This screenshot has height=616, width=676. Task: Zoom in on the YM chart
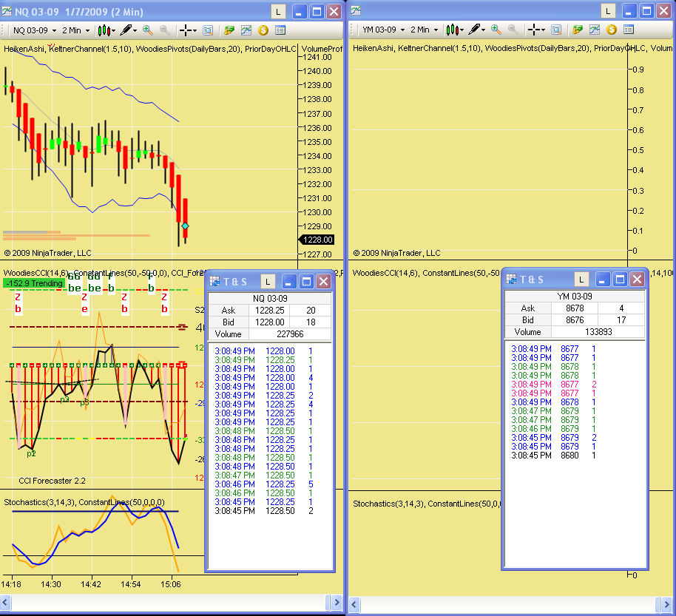496,30
